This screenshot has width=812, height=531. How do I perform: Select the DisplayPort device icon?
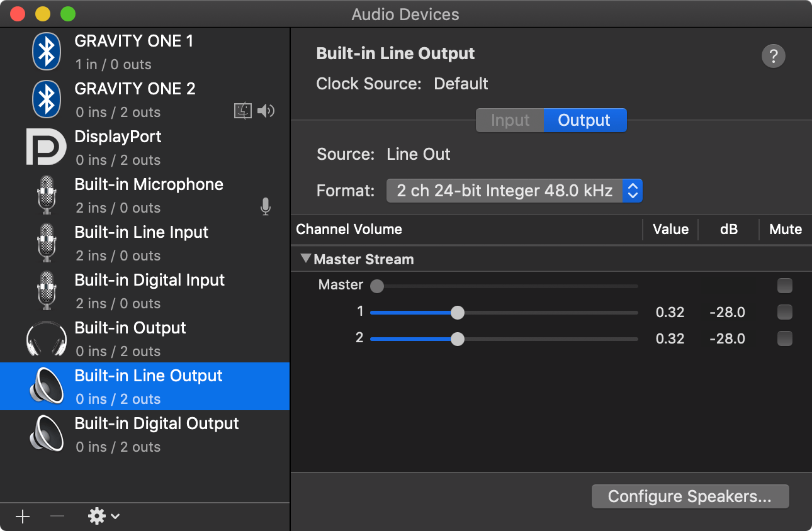(x=46, y=147)
